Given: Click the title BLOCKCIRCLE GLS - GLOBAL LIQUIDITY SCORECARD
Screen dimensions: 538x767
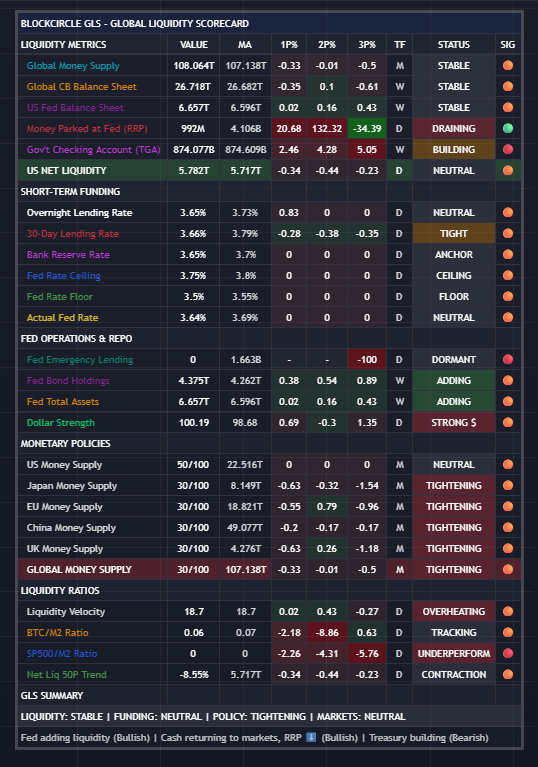Looking at the screenshot, I should click(134, 23).
